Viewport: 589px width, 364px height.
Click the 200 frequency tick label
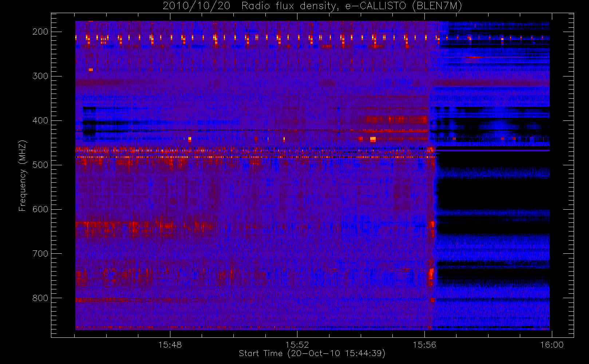coord(40,32)
